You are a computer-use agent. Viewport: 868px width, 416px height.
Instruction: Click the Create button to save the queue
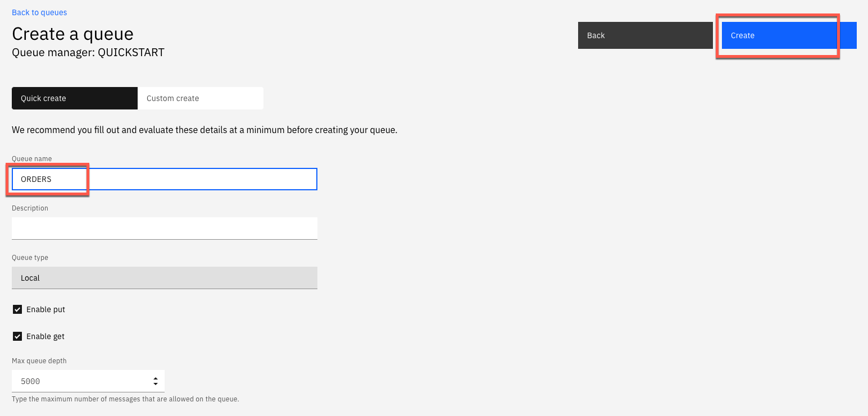[x=778, y=35]
